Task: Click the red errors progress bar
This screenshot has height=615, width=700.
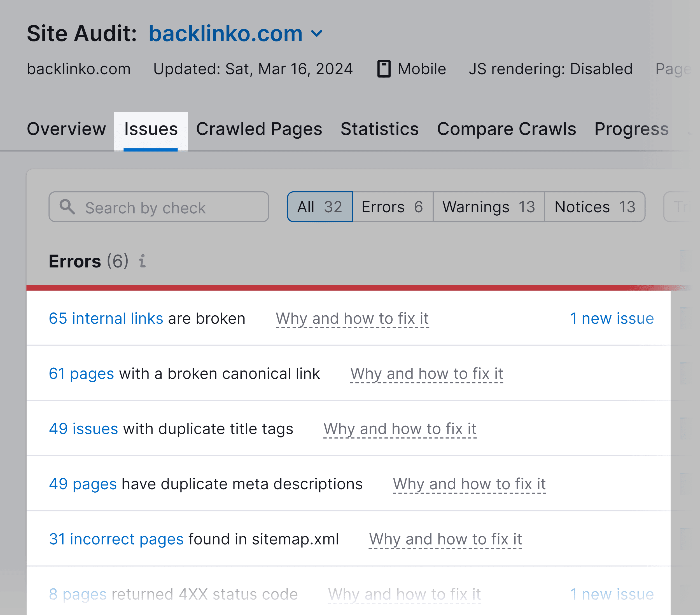Action: coord(342,287)
